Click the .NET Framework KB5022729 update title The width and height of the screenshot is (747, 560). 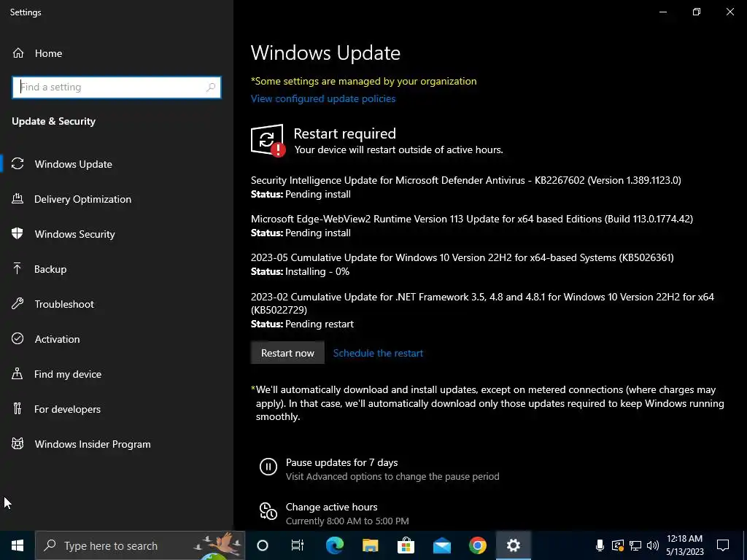[482, 303]
